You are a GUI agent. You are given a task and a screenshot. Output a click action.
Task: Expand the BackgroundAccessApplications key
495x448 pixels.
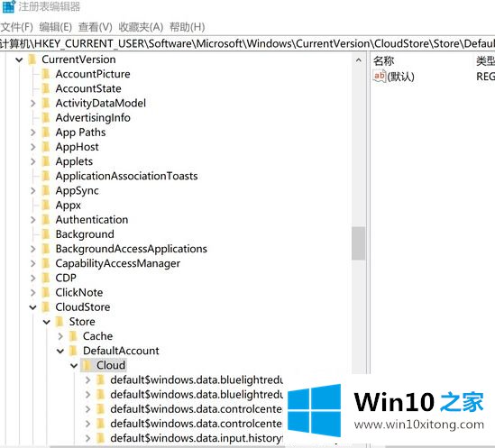click(x=33, y=249)
